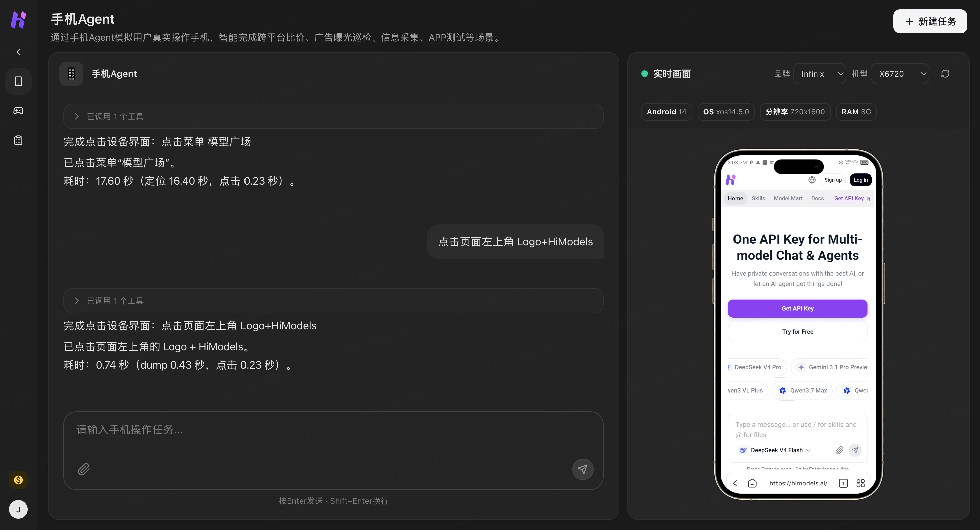Open the phone agent sidebar icon
The height and width of the screenshot is (530, 980).
18,81
